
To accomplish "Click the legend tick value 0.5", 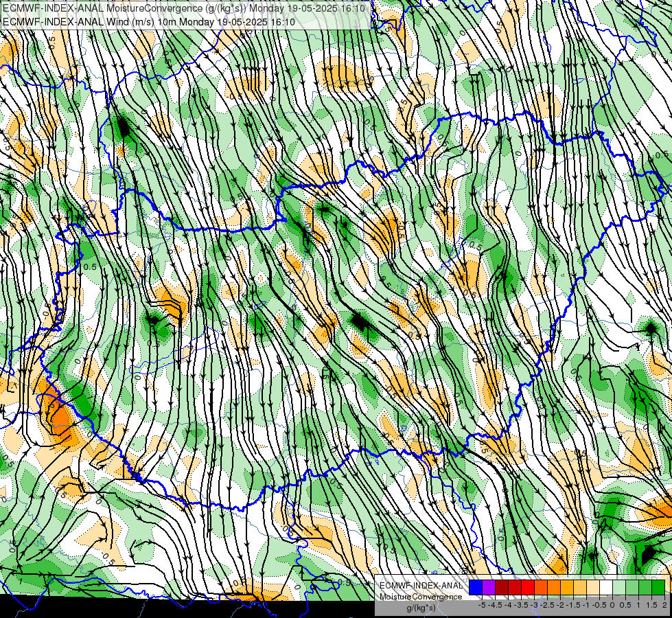I will 625,605.
